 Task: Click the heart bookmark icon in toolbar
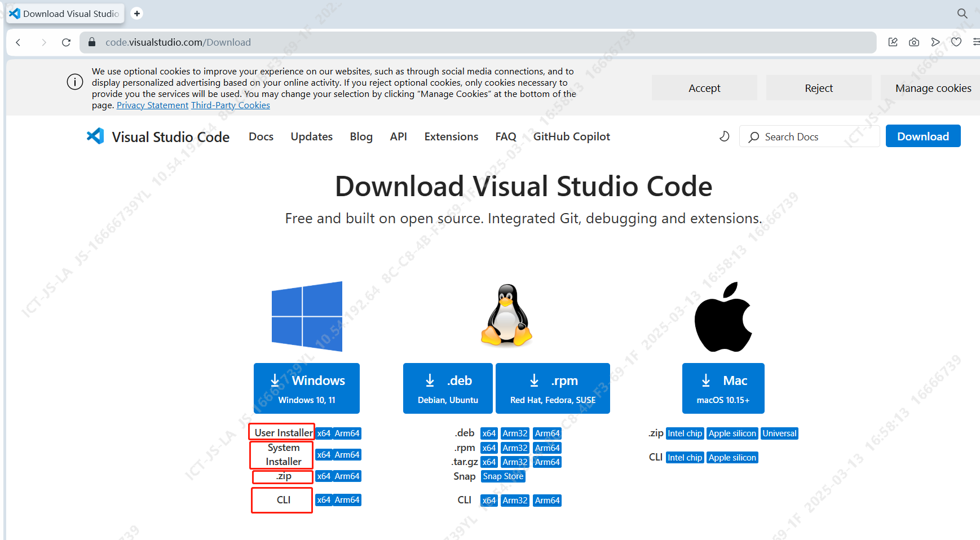(956, 42)
